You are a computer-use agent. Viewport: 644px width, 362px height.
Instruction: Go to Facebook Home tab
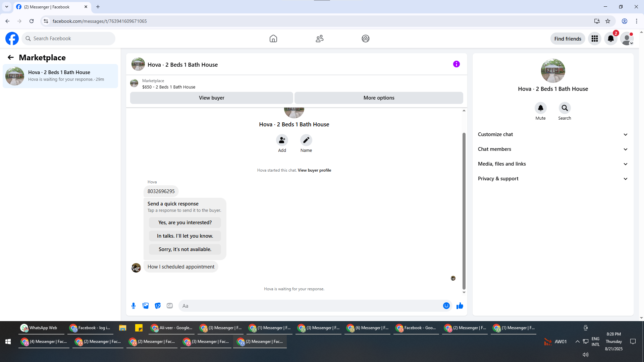(273, 39)
